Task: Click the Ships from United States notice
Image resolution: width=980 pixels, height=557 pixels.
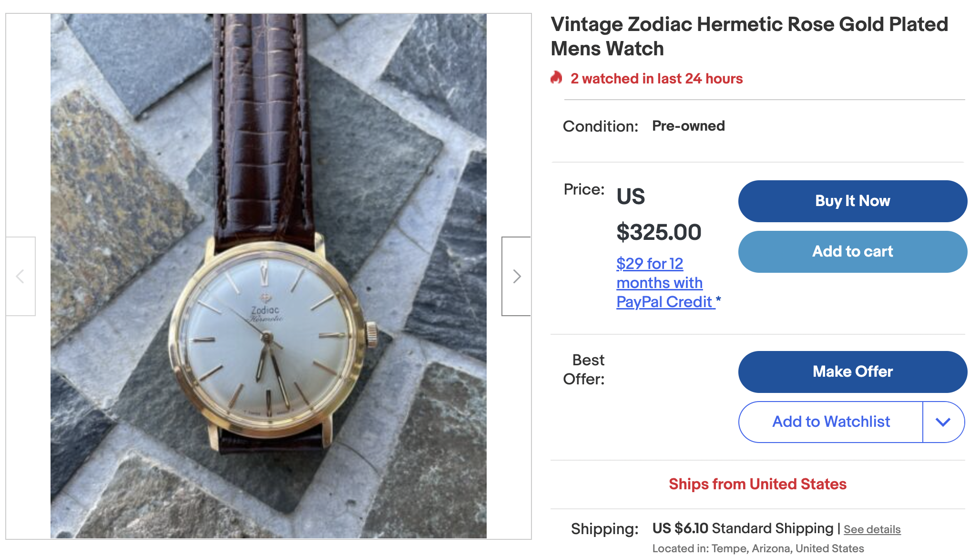Action: tap(757, 484)
